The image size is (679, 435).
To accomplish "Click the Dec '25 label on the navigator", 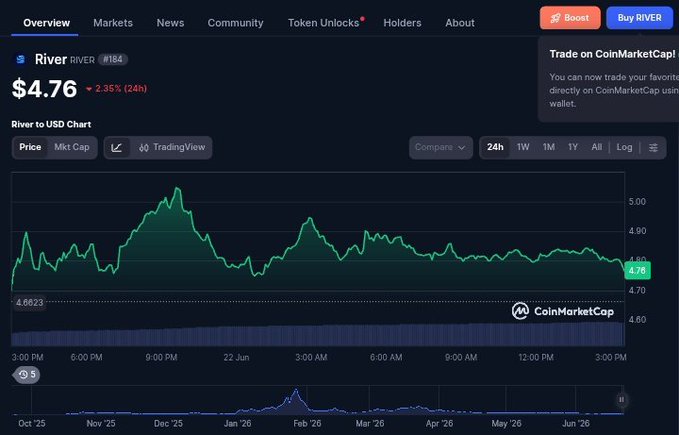I will click(168, 423).
